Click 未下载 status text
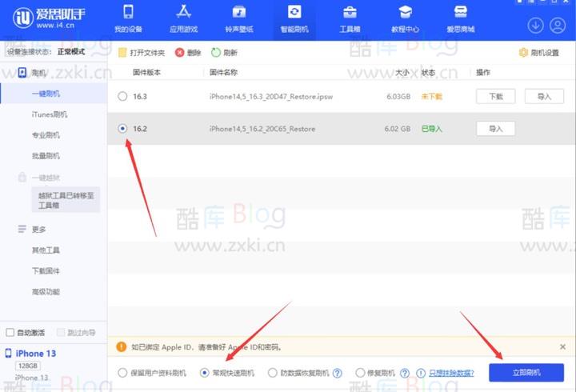The width and height of the screenshot is (576, 392). coord(432,96)
